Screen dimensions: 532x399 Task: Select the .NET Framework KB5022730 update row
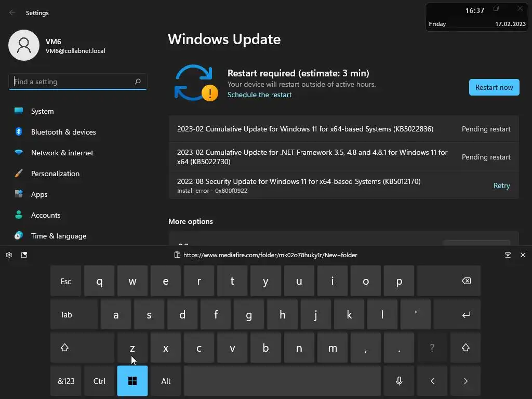point(344,157)
